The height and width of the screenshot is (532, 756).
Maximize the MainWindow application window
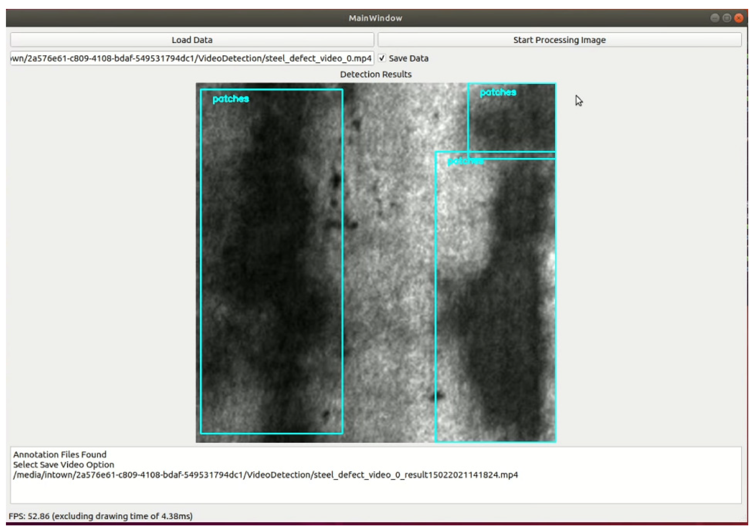727,18
